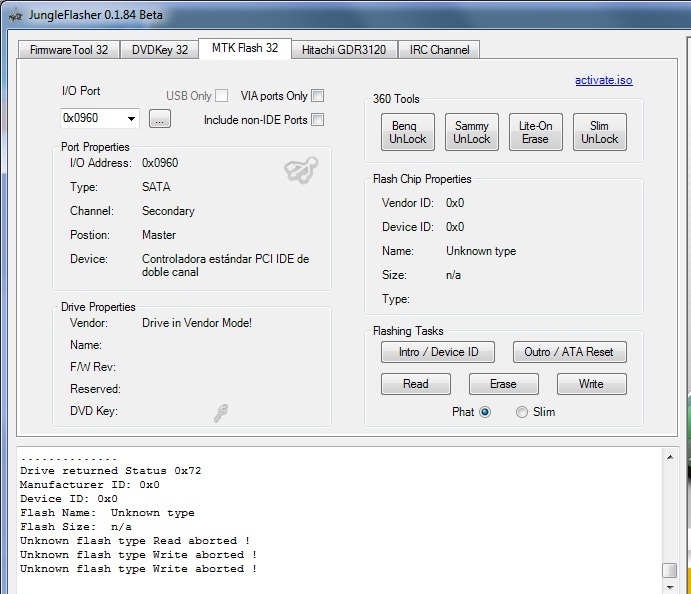
Task: Click the wrench icon beside DVD Key
Action: click(220, 413)
